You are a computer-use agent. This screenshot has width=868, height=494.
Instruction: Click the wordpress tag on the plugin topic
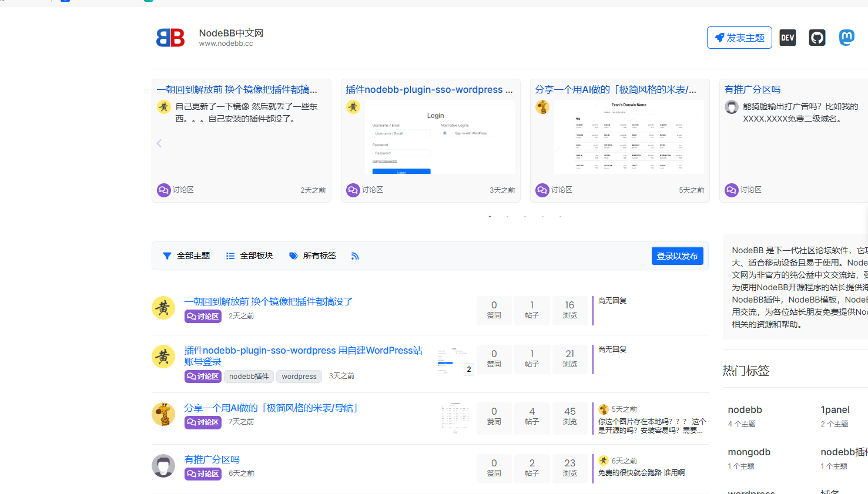coord(299,377)
